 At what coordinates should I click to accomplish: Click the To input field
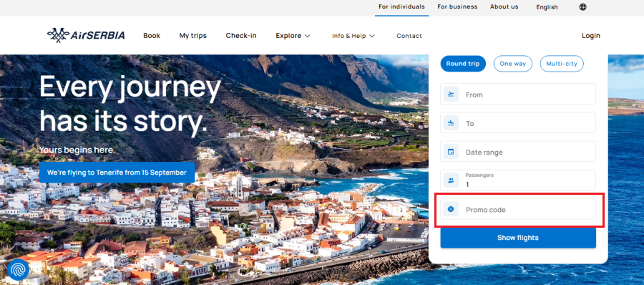[518, 123]
